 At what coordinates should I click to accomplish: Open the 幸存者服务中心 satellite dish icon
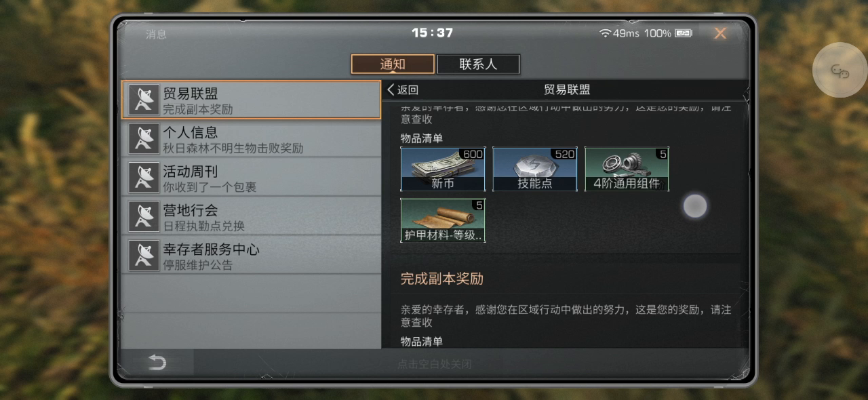tap(144, 256)
